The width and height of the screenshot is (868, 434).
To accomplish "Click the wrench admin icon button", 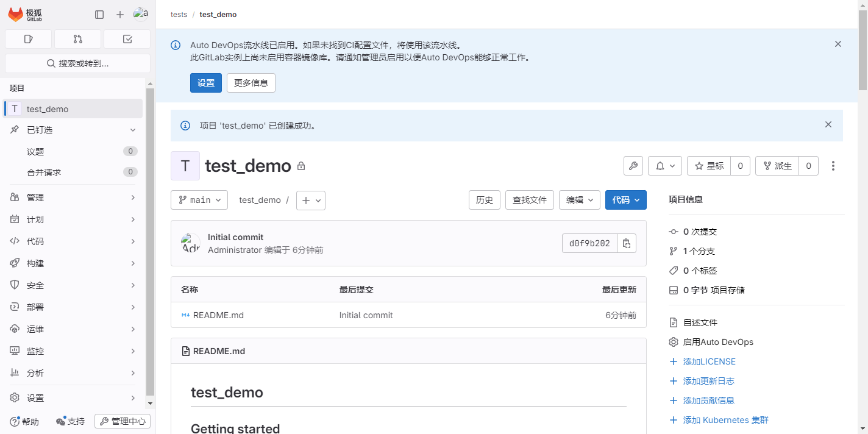I will (633, 166).
